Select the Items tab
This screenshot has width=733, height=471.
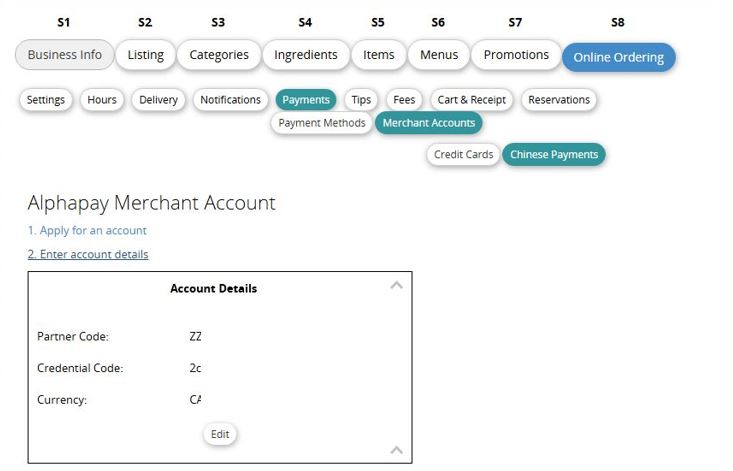click(378, 55)
